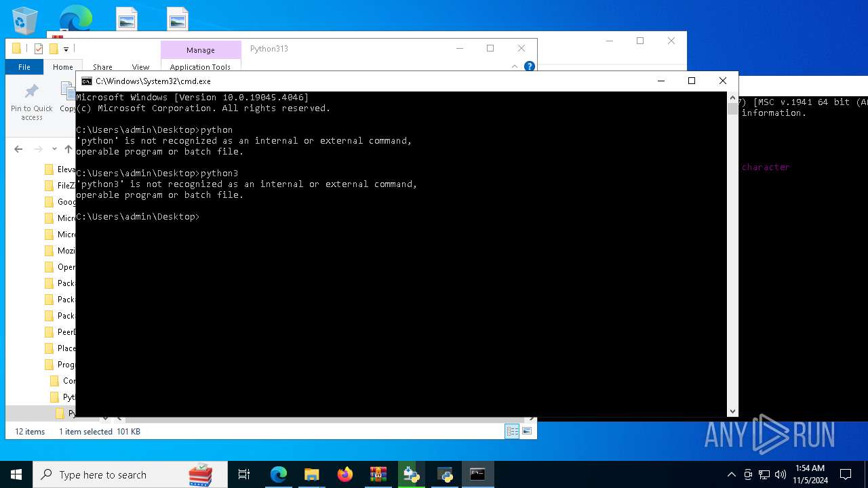Click the cmd window scroll up arrow
This screenshot has width=868, height=488.
click(732, 97)
